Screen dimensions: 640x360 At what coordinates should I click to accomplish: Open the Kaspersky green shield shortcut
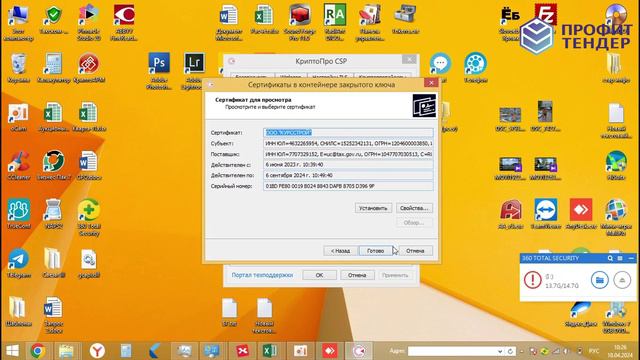coord(53,19)
